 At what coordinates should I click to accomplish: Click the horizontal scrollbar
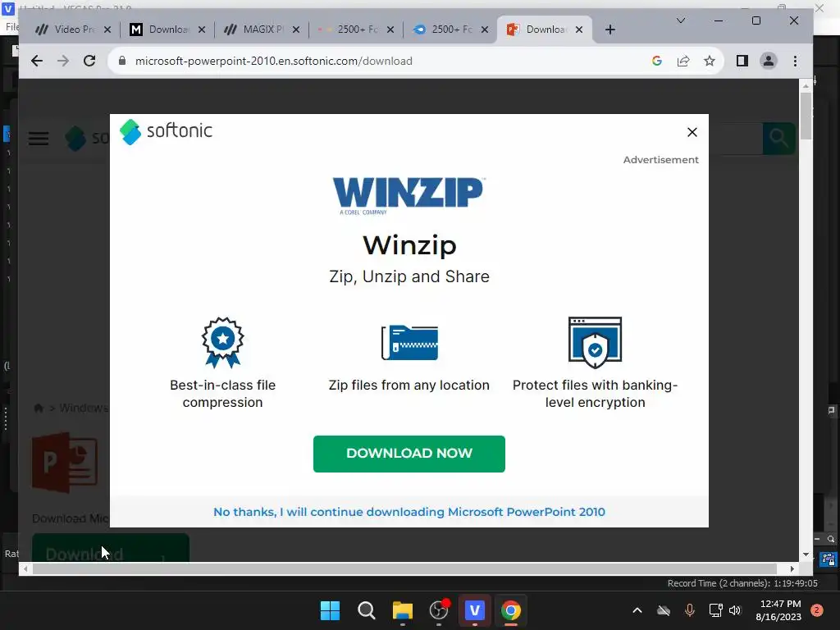[404, 569]
